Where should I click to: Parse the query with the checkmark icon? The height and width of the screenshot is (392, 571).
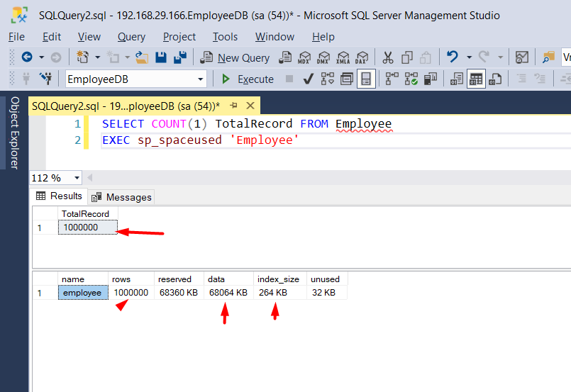308,79
